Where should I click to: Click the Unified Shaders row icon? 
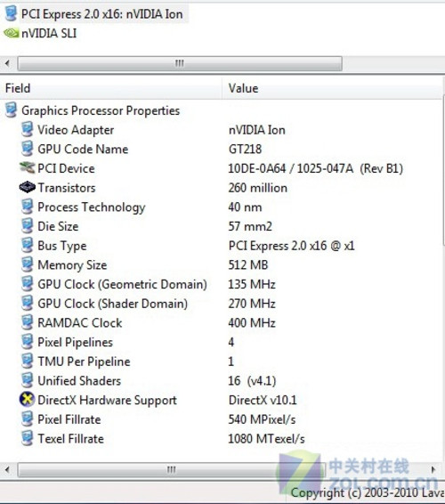click(x=27, y=380)
